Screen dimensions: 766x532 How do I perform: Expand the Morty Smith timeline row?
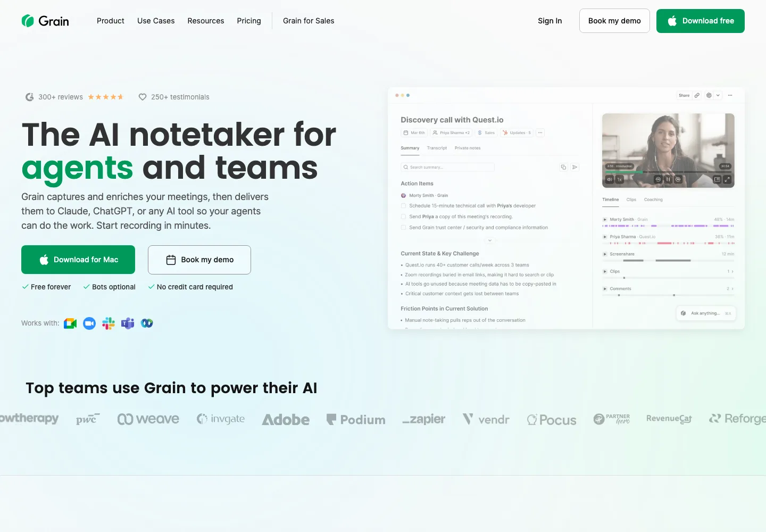pos(605,219)
